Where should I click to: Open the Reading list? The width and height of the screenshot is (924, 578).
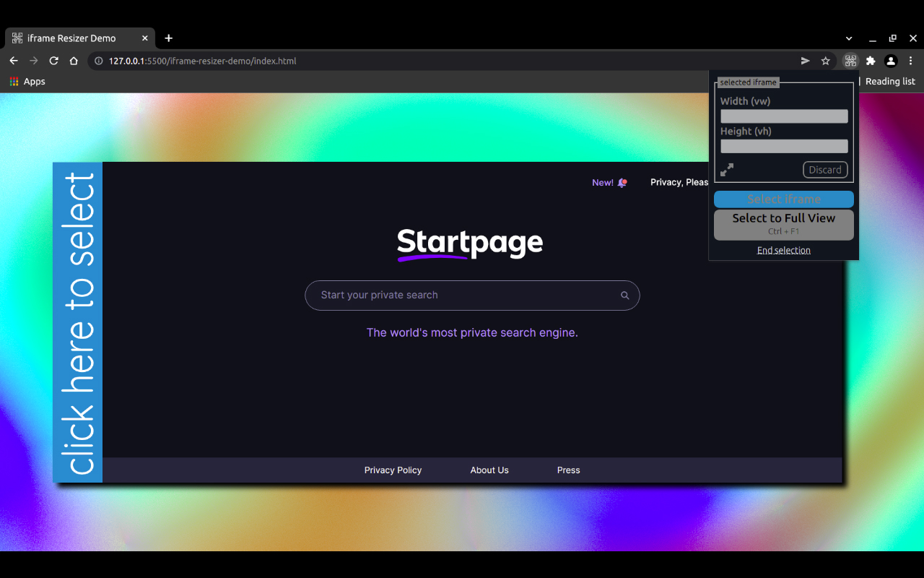pos(890,82)
